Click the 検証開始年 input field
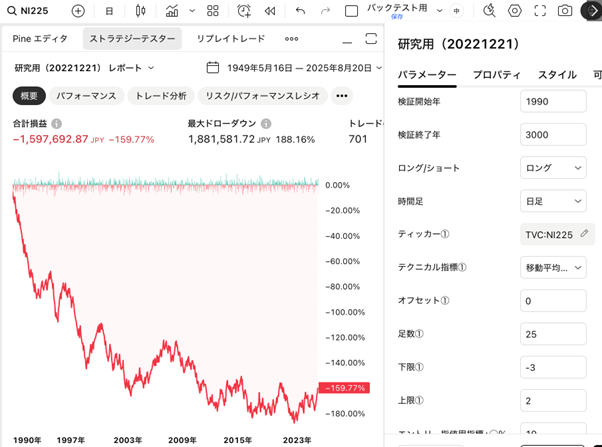The height and width of the screenshot is (447, 602). 553,103
